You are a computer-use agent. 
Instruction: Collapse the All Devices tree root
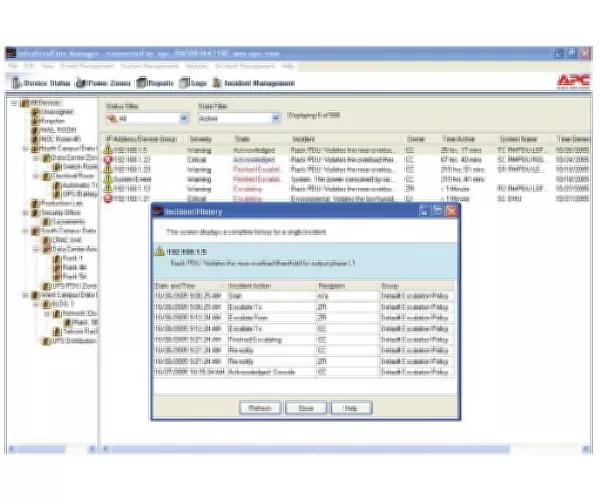(14, 103)
